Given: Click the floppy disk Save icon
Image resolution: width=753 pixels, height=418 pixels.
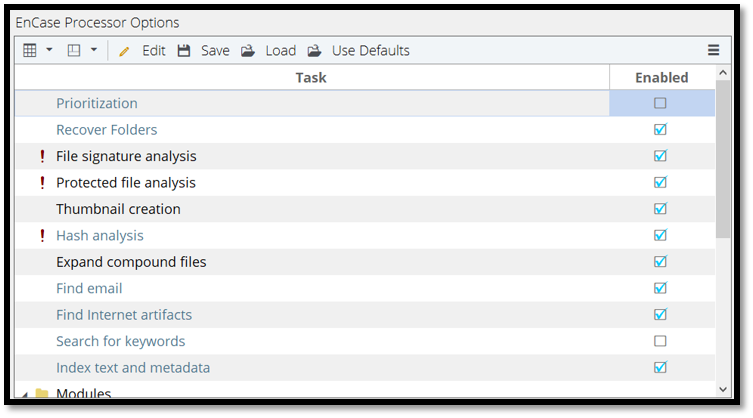Looking at the screenshot, I should pos(184,51).
